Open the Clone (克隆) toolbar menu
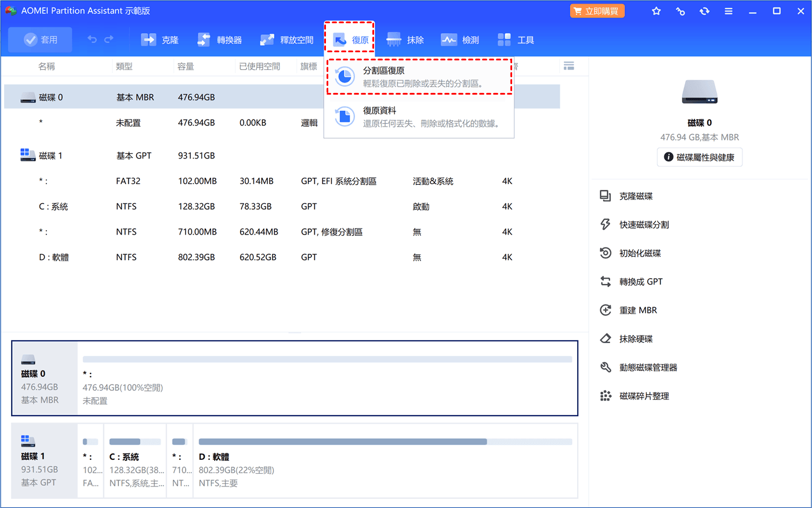The width and height of the screenshot is (812, 508). [159, 39]
